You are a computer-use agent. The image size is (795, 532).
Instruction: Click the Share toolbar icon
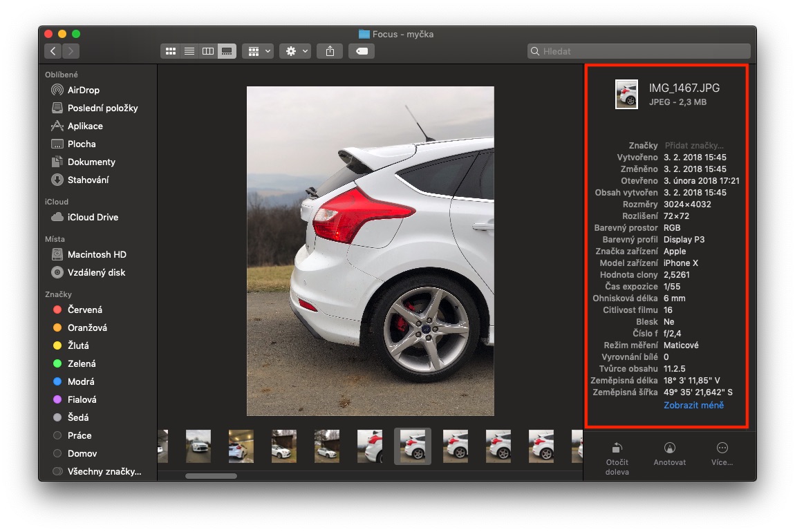[330, 51]
